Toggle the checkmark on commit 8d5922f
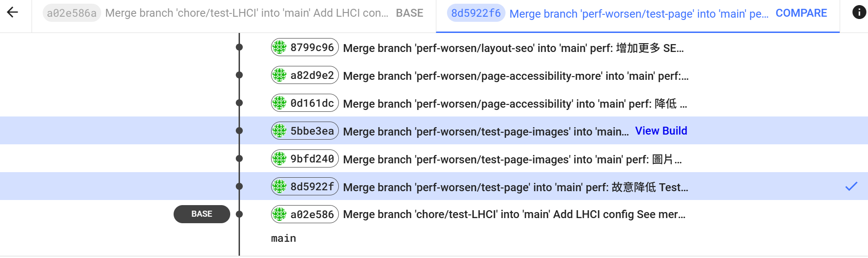This screenshot has height=258, width=868. tap(851, 187)
